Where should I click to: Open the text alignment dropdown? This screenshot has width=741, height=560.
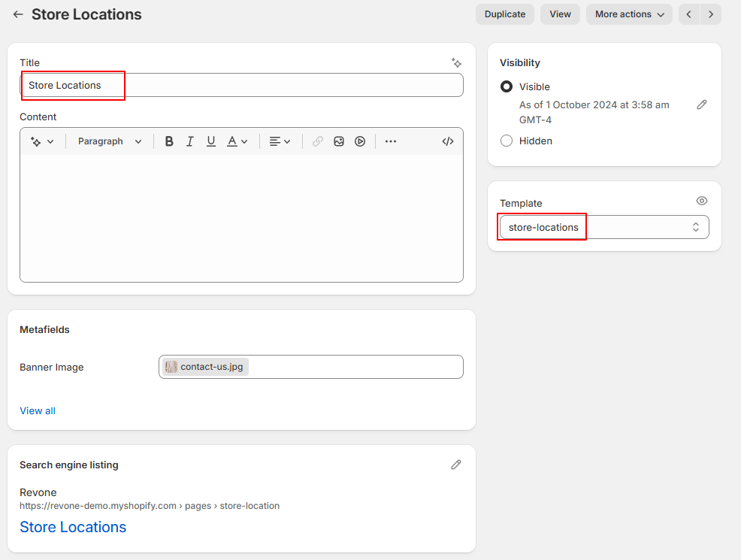(280, 141)
